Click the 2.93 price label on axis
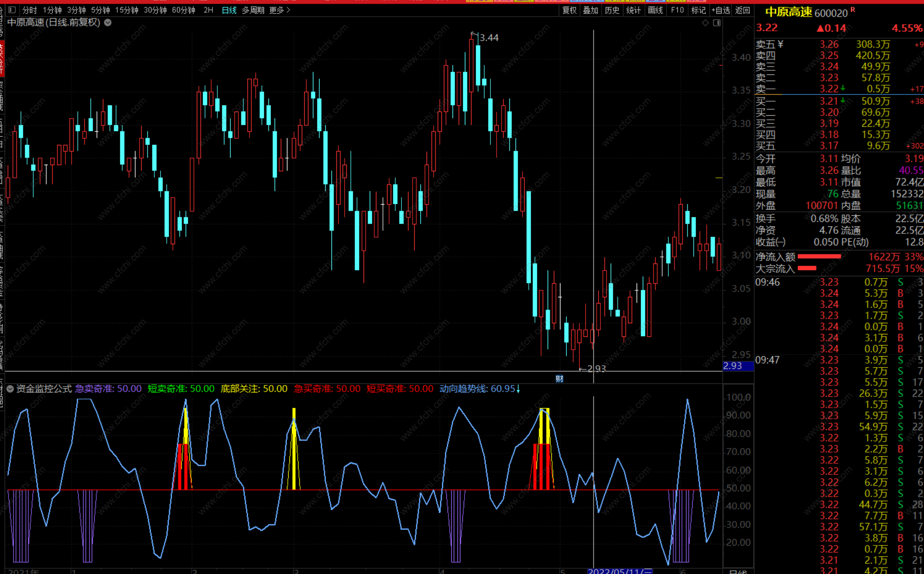The image size is (924, 574). pyautogui.click(x=733, y=366)
